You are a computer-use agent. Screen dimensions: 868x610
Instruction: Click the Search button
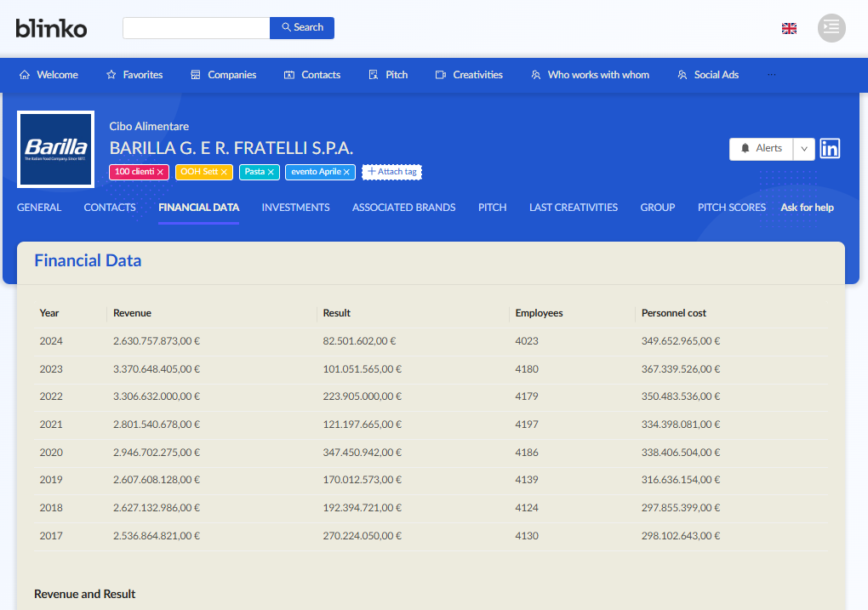coord(302,28)
